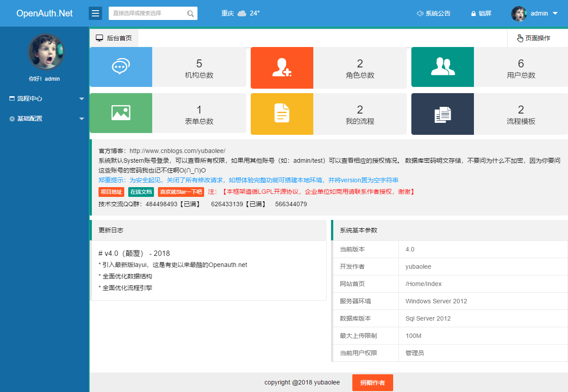
Task: Click the 角色总数 add-user icon
Action: tap(282, 68)
